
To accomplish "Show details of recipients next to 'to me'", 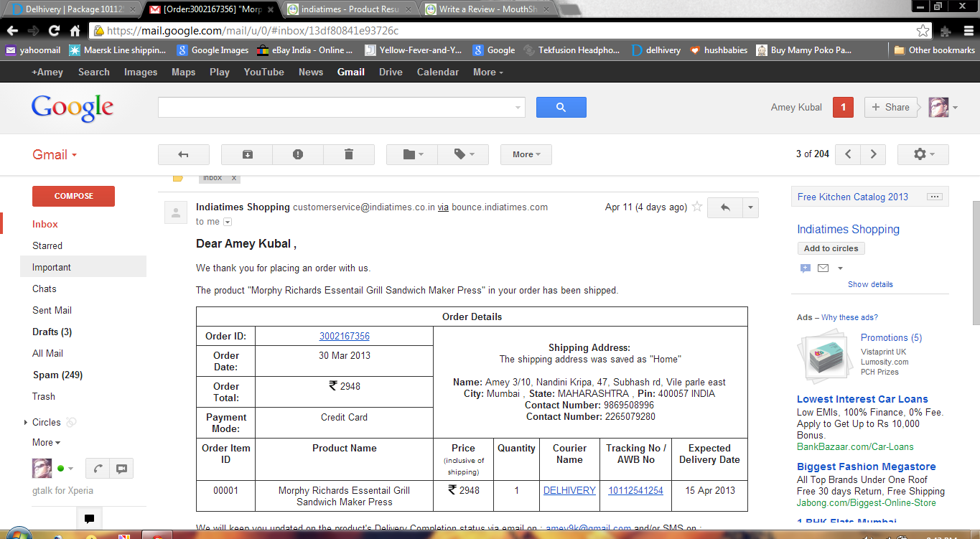I will click(x=228, y=222).
